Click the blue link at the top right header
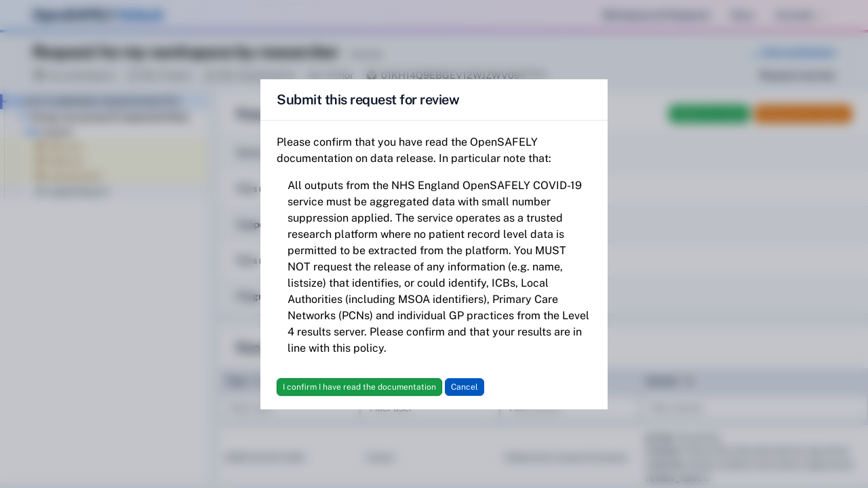The image size is (868, 488). tap(797, 52)
